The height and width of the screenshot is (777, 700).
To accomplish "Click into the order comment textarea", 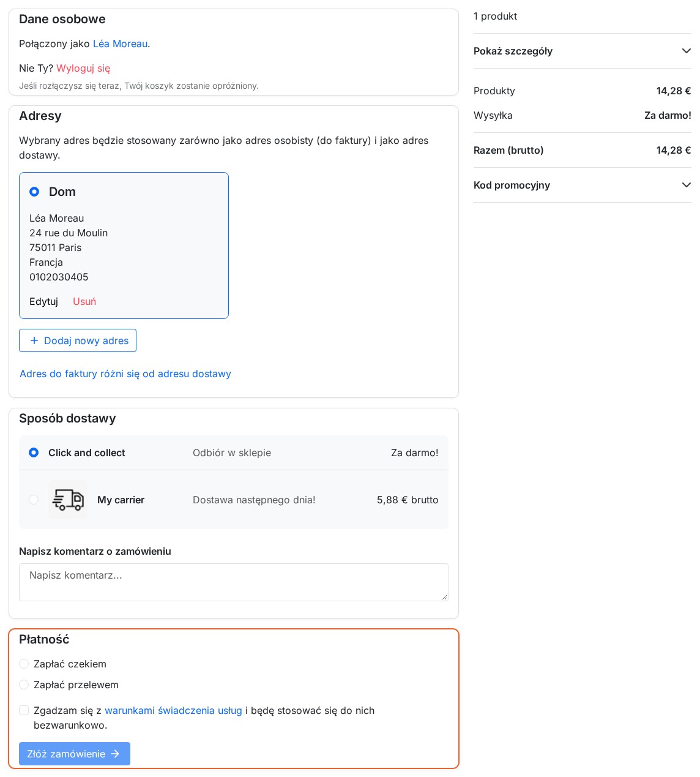I will (x=234, y=582).
